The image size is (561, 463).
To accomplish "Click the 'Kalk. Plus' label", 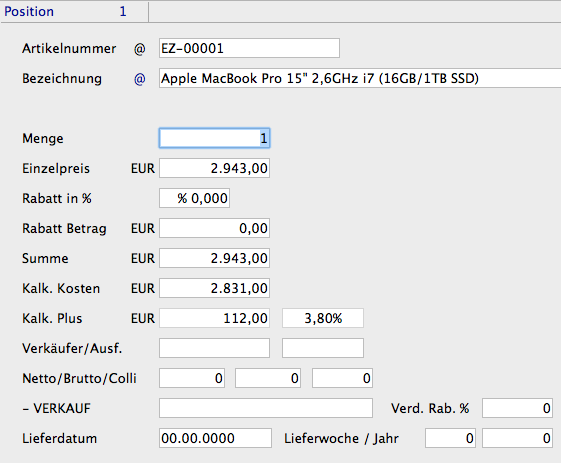I will pyautogui.click(x=52, y=318).
